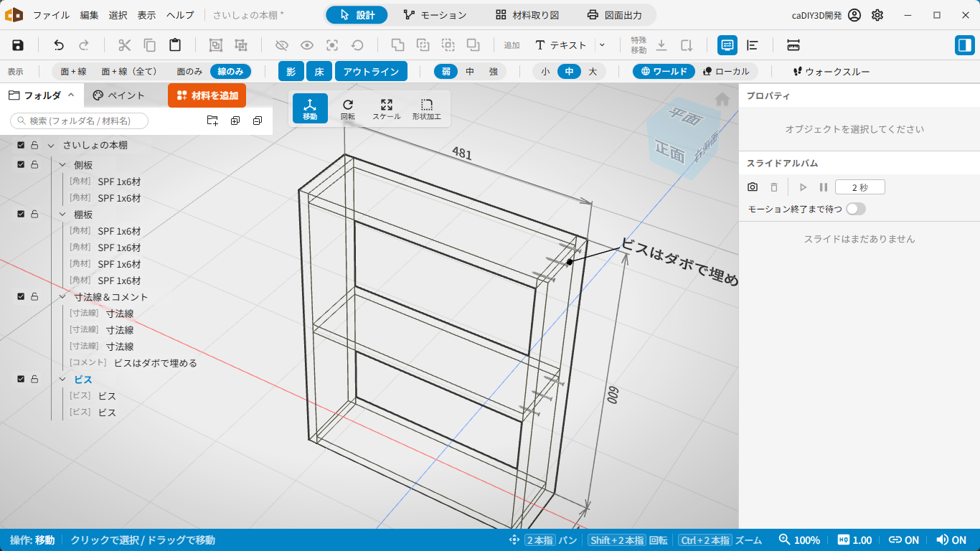Select the rotate (回転) tool
The image size is (980, 551).
click(348, 108)
